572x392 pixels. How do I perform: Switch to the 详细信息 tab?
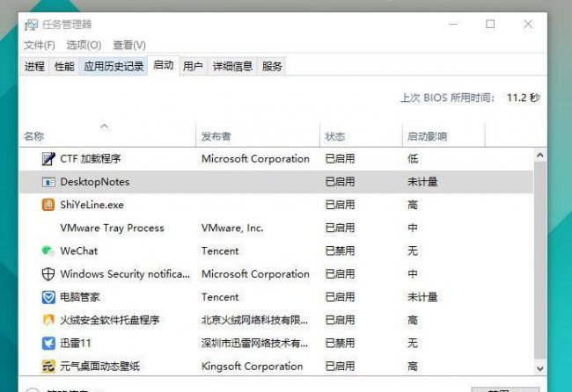[232, 66]
